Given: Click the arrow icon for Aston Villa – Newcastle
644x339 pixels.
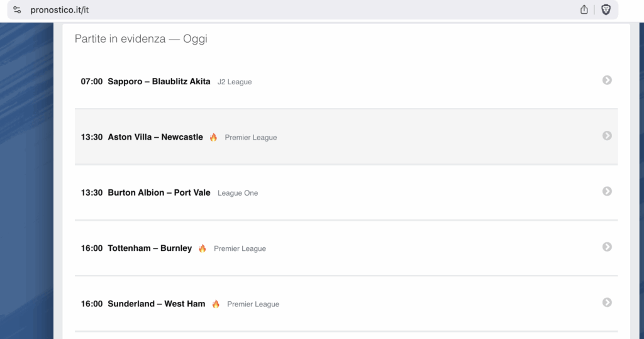Looking at the screenshot, I should pos(607,136).
